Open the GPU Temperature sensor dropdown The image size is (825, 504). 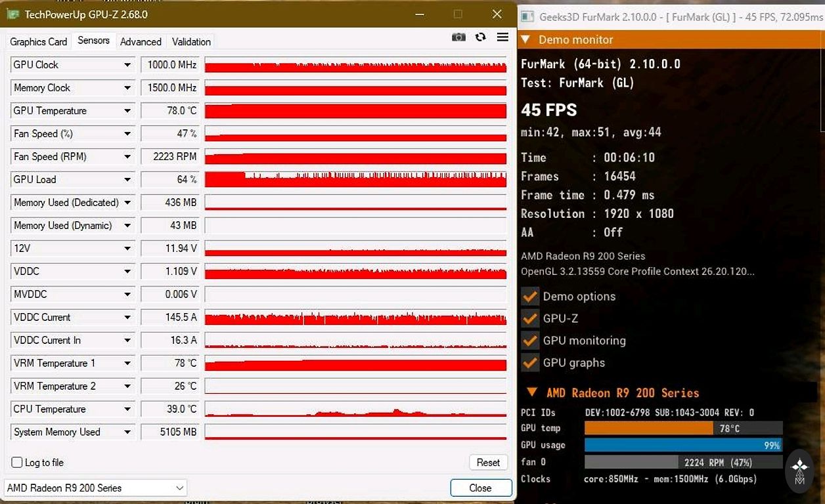click(127, 111)
